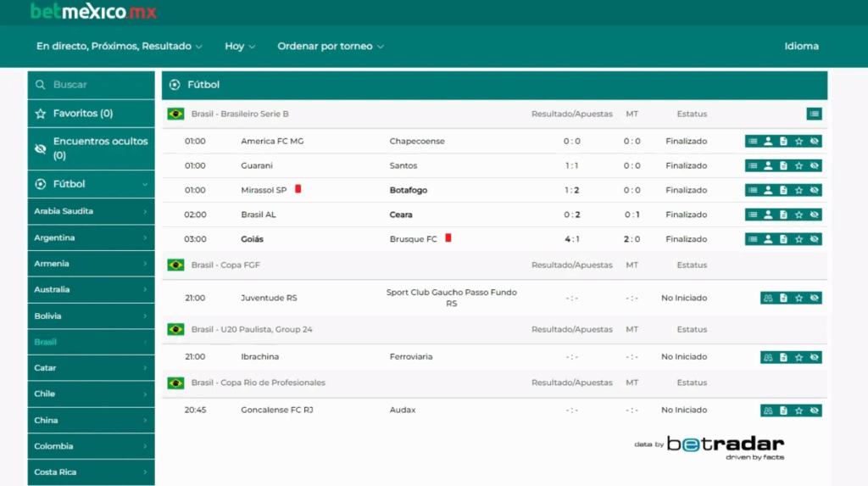Screen dimensions: 868x486
Task: Click table icon in Brasileiro Serie B header
Action: pyautogui.click(x=814, y=114)
